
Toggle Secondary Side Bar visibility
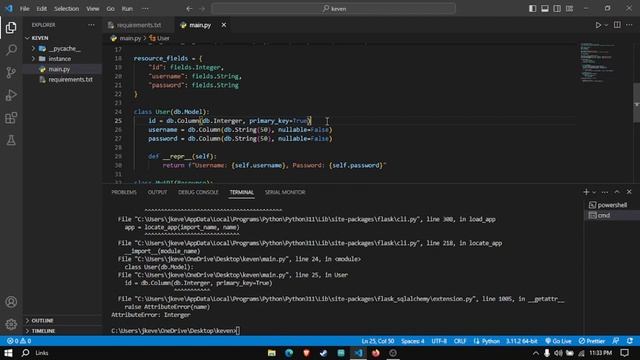tap(557, 9)
